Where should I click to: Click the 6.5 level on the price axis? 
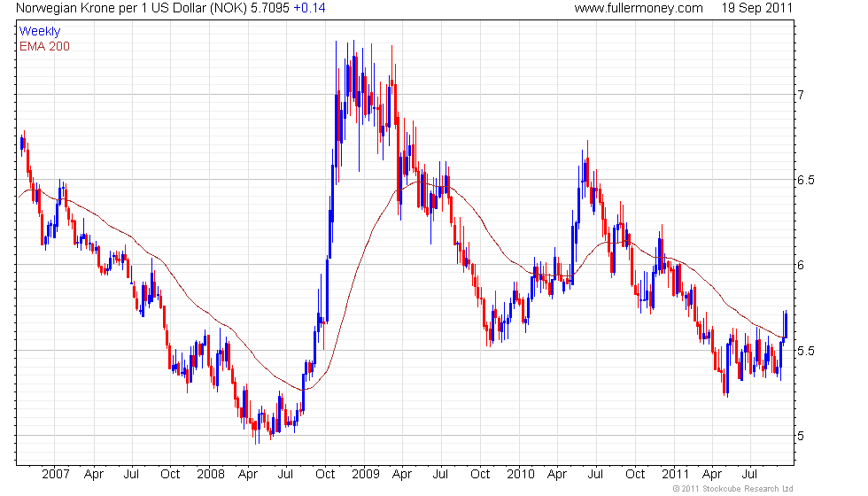(805, 180)
